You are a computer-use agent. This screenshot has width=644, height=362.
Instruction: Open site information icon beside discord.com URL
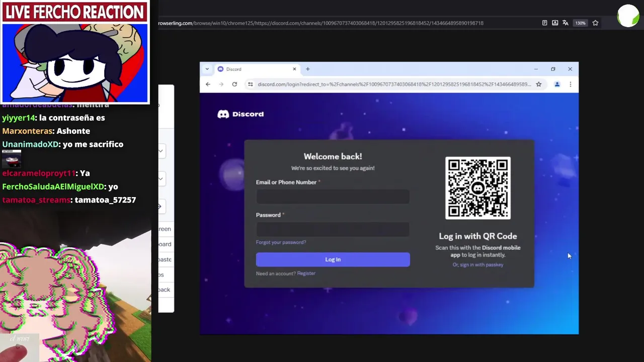point(250,84)
